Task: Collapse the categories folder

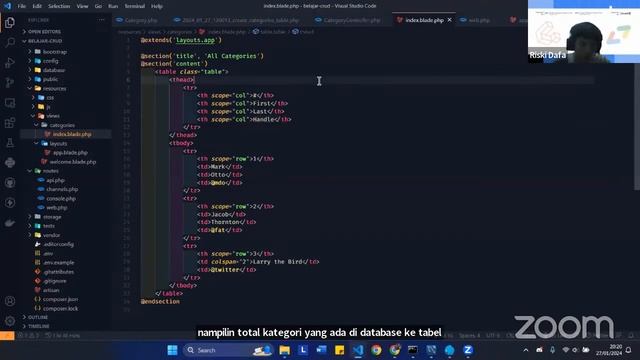Action: (62, 125)
